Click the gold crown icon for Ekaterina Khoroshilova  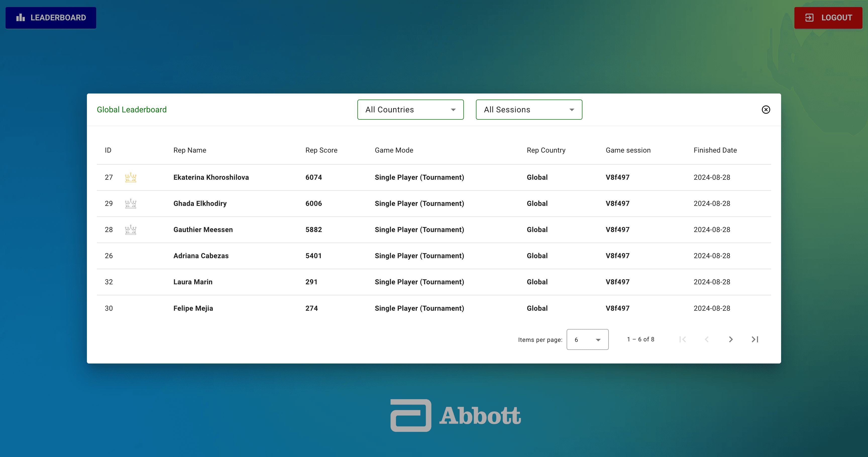pos(130,177)
